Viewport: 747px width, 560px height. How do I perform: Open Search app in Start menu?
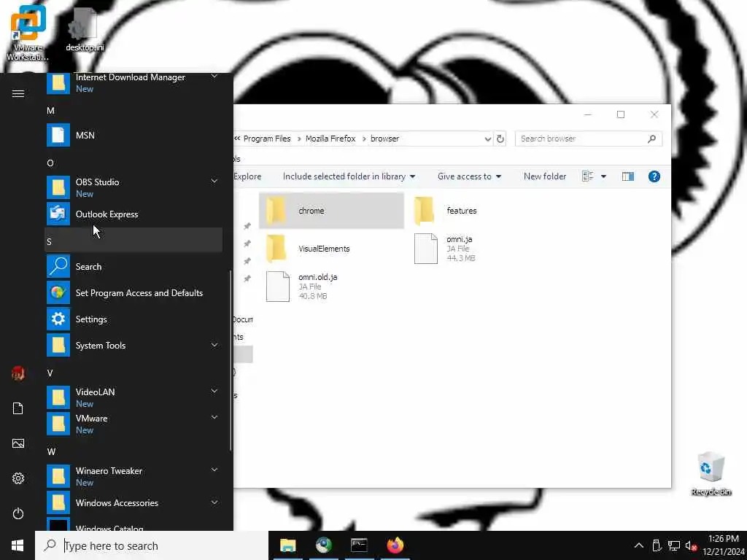[x=134, y=267]
